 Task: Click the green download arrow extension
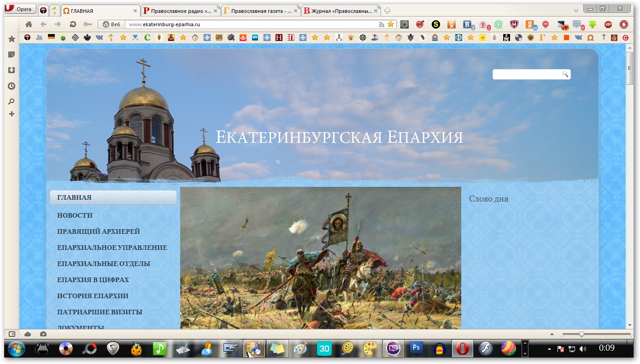coord(593,24)
